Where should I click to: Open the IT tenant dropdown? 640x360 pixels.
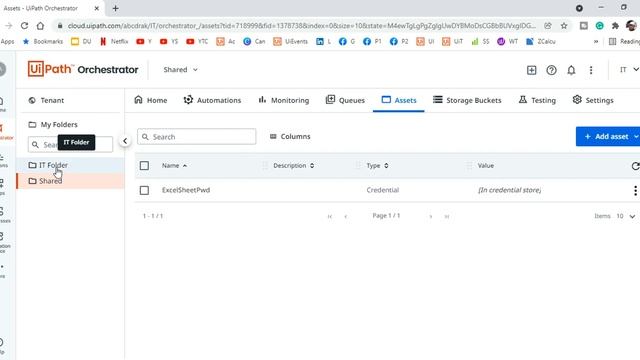click(x=629, y=70)
